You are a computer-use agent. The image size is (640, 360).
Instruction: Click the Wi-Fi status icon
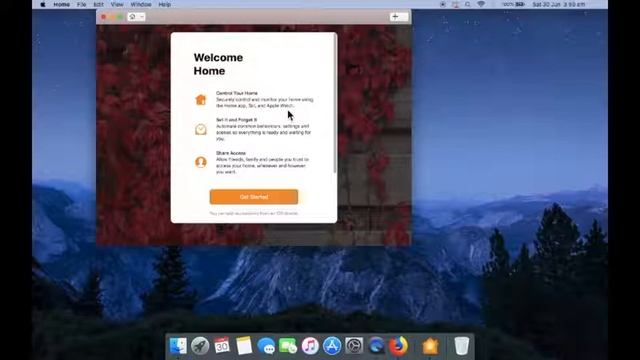(481, 4)
